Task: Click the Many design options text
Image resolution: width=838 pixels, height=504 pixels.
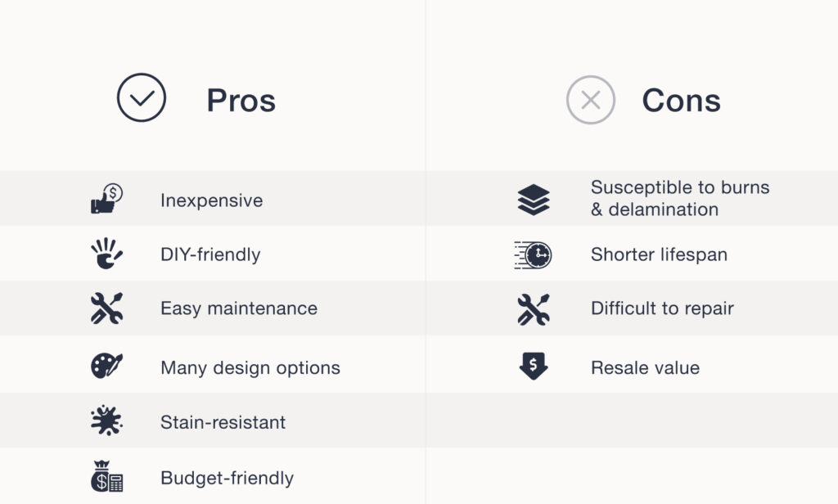Action: (250, 367)
